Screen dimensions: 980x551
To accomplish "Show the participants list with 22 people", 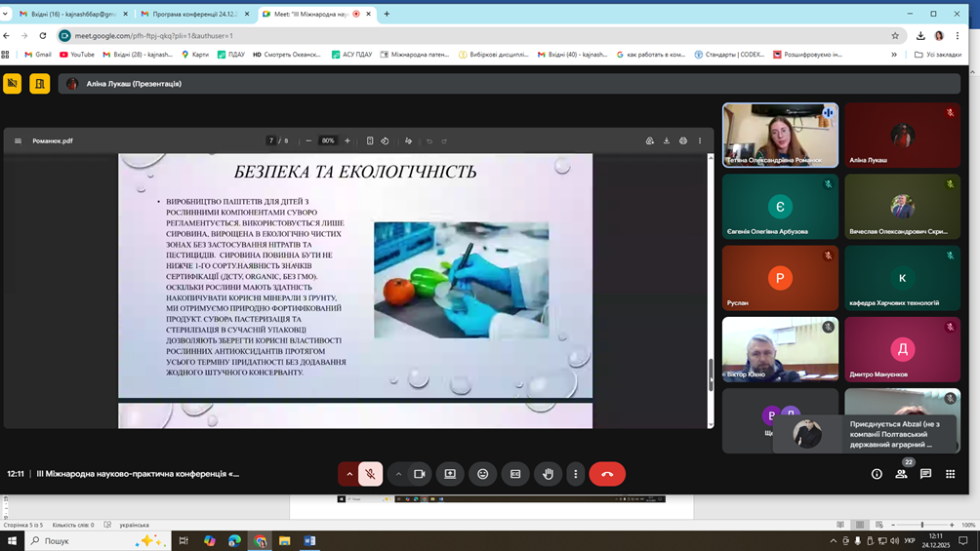I will point(901,474).
